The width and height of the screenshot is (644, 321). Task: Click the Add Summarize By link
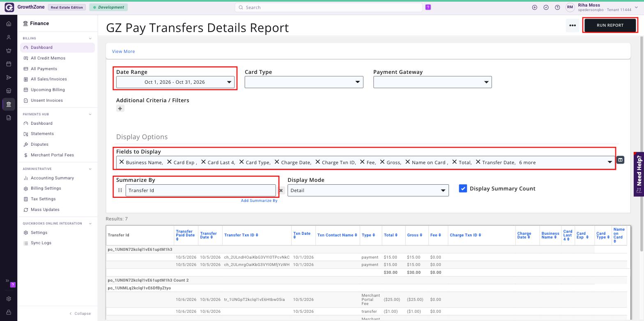click(x=259, y=201)
